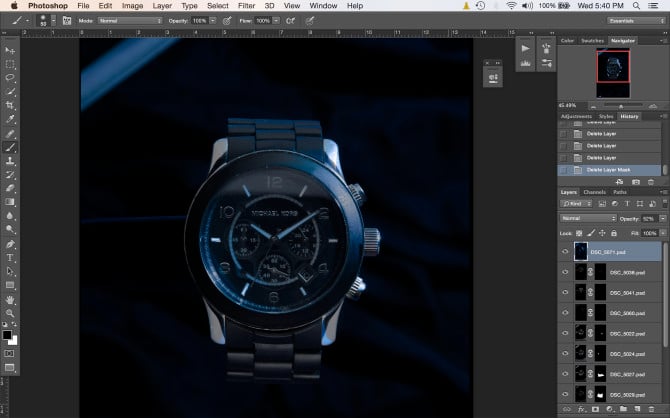Open the brush Opacity slider dropdown

213,21
